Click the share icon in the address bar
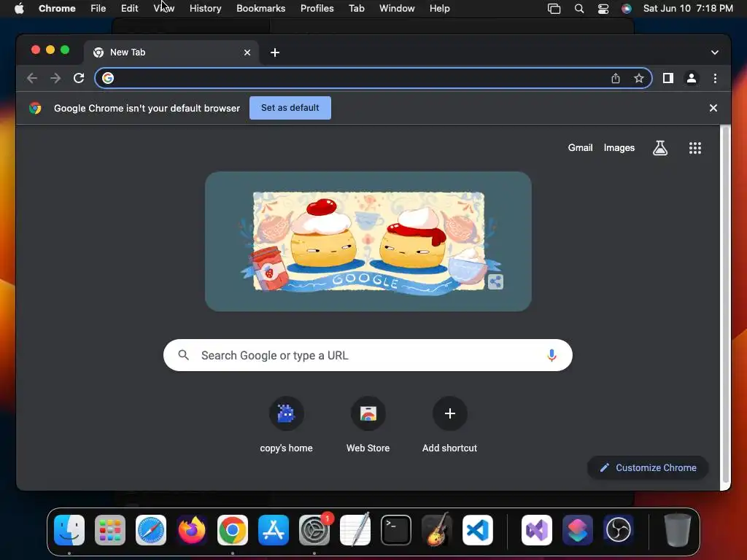The width and height of the screenshot is (747, 560). tap(616, 78)
